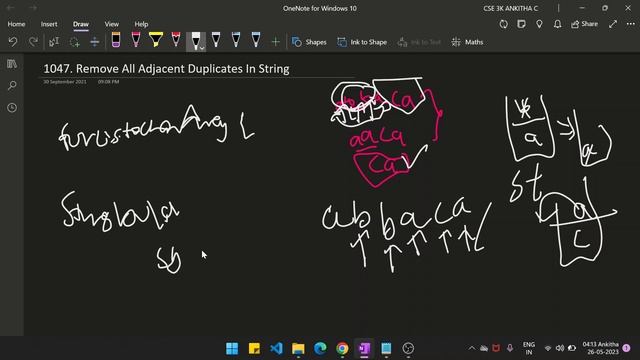Pick the red pen
640x360 pixels.
pyautogui.click(x=176, y=40)
